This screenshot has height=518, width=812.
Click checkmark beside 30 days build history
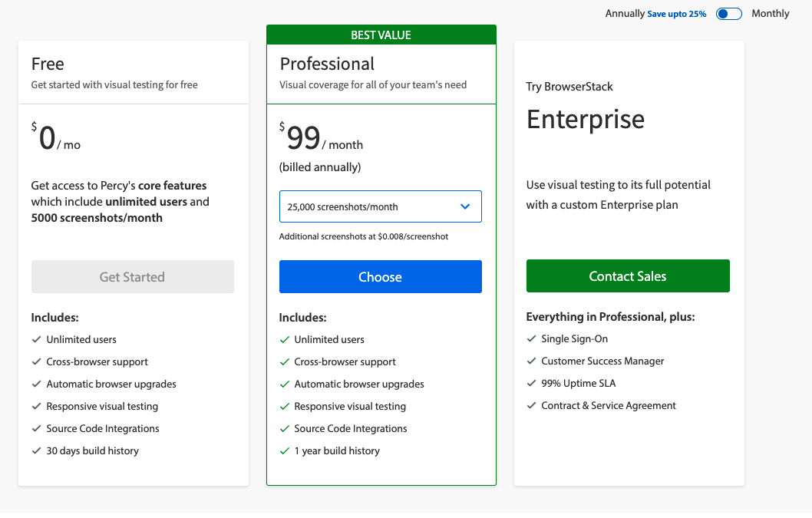coord(36,450)
